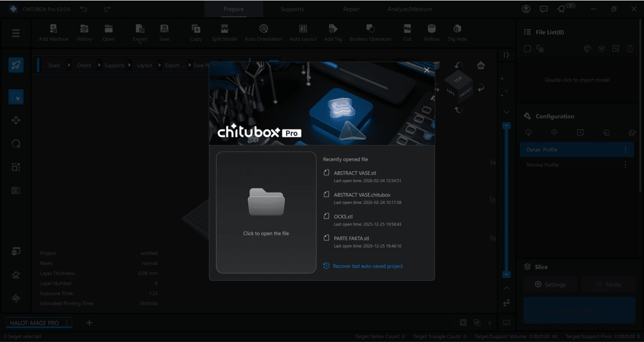Click the slice Mode button
Viewport: 644px width, 342px height.
coord(608,285)
